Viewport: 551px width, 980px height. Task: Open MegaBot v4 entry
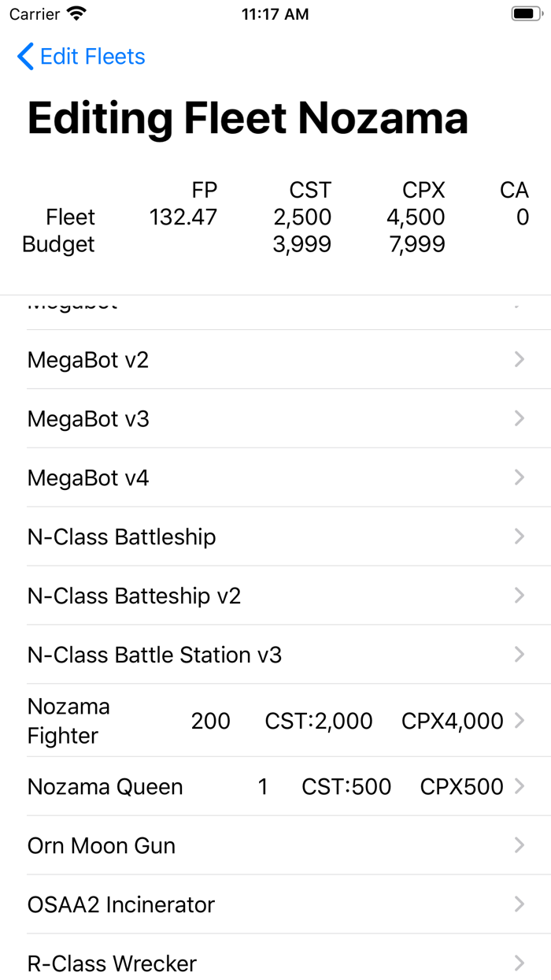(88, 478)
